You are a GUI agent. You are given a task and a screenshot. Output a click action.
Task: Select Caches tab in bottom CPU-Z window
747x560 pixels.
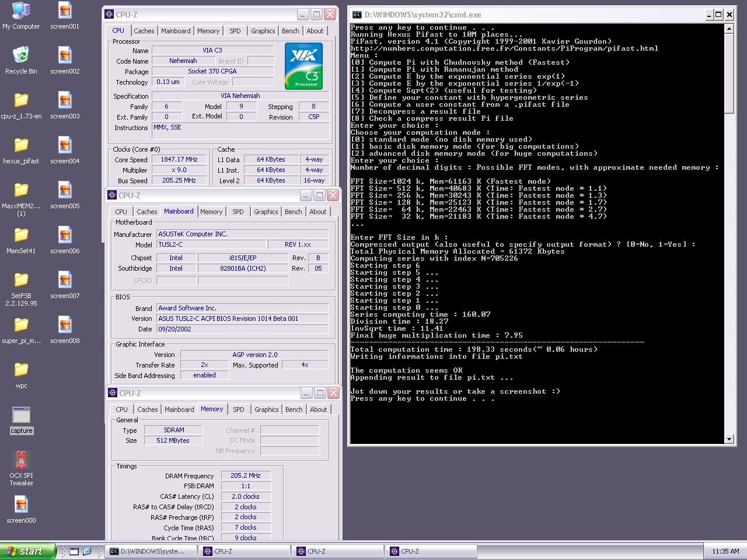tap(148, 409)
